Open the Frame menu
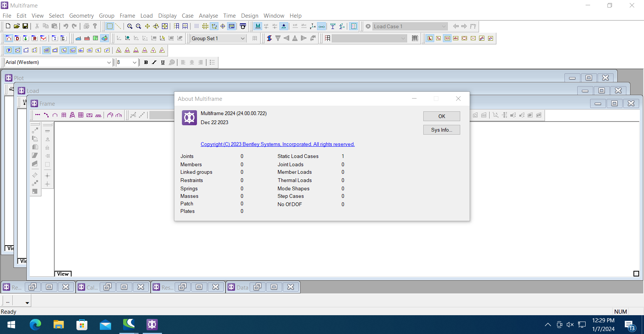 [x=127, y=16]
